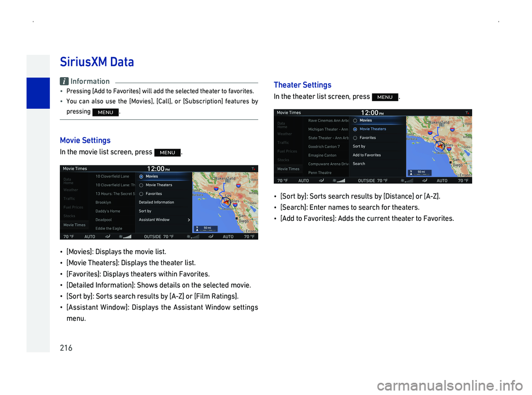Select Favorites radio button in Movie Settings screen
532x395 pixels.
141,194
